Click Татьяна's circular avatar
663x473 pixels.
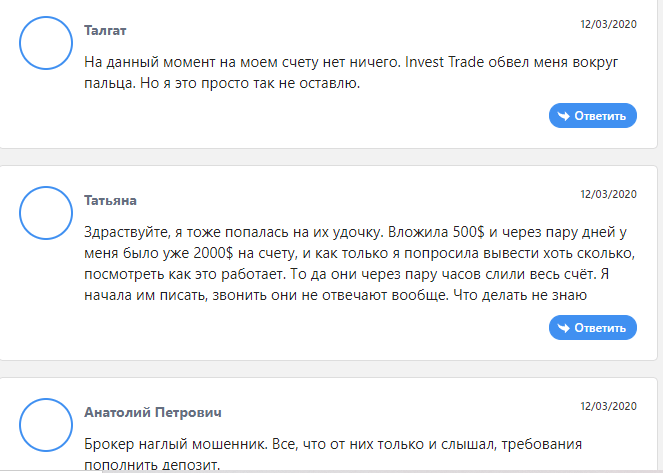tap(46, 213)
